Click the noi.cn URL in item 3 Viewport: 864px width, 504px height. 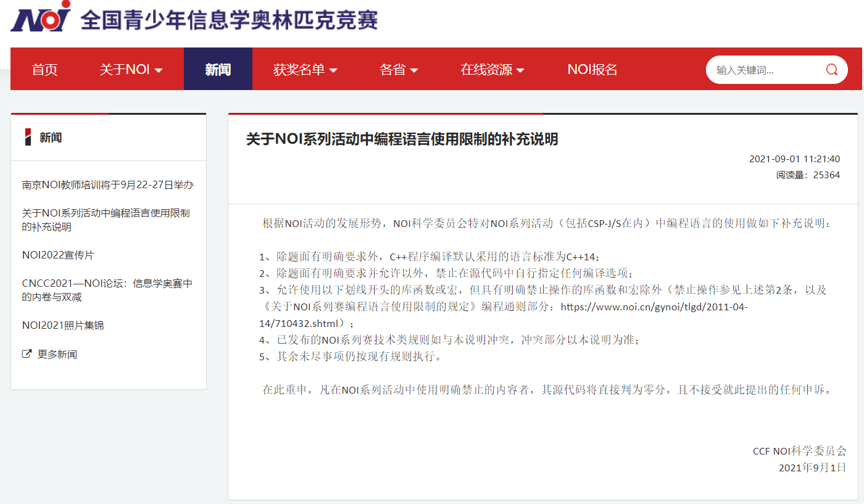503,315
